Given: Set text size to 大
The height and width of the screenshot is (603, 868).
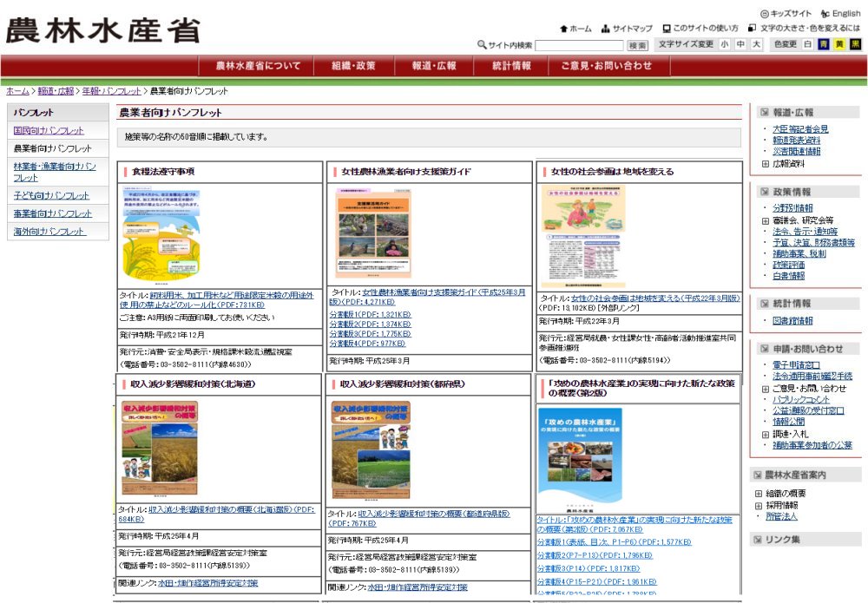Looking at the screenshot, I should pyautogui.click(x=756, y=44).
